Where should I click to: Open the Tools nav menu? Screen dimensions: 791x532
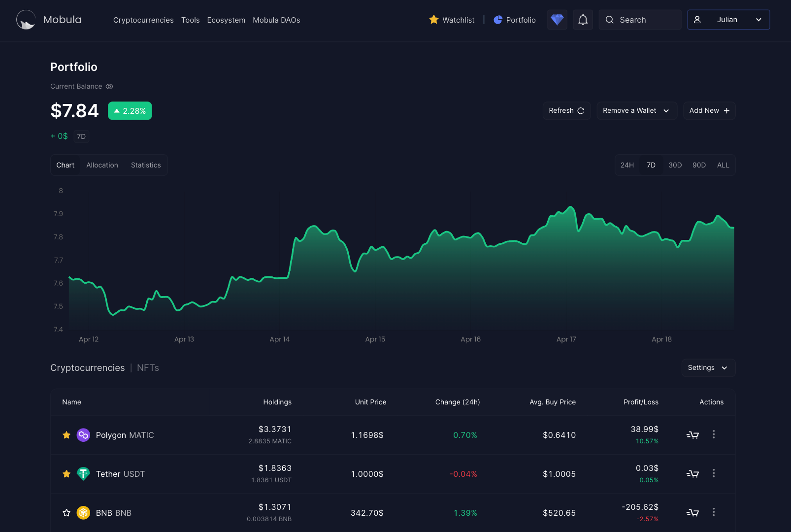pos(190,20)
